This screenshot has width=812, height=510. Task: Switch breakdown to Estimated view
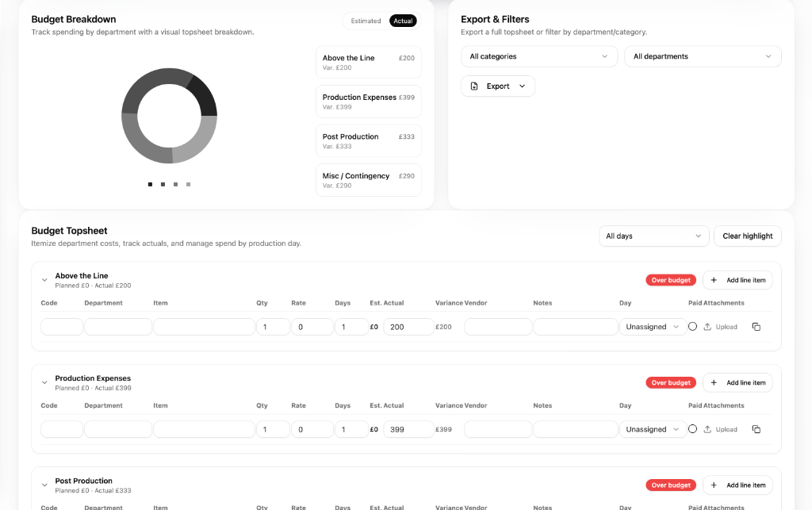366,21
